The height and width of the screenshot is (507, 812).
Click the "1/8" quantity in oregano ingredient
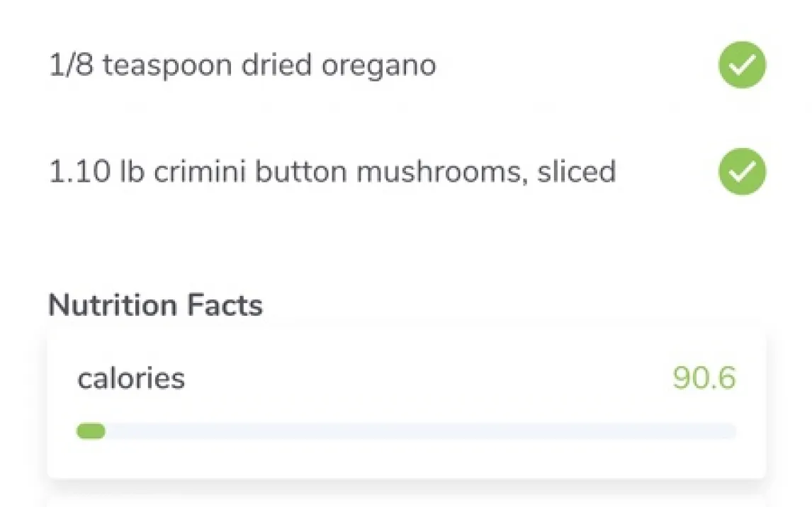(71, 66)
